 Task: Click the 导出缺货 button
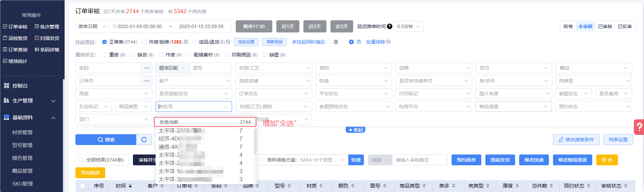[90, 173]
